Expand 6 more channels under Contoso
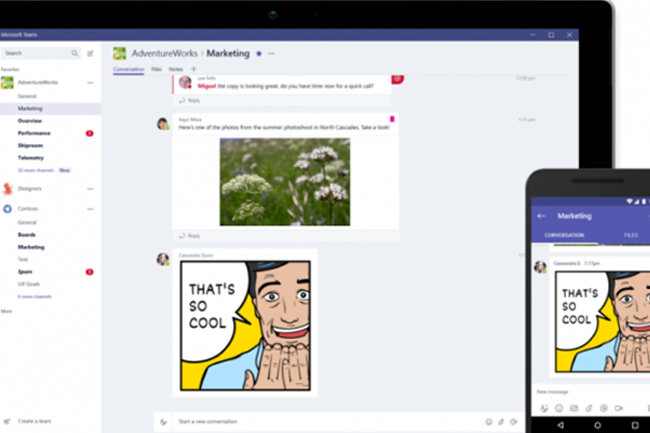650x433 pixels. 34,296
